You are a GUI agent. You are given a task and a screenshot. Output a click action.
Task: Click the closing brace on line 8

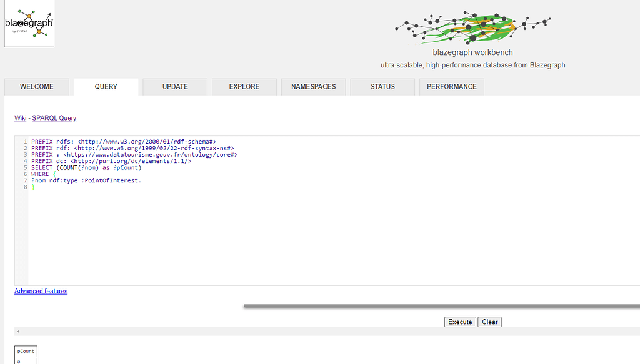click(x=33, y=187)
